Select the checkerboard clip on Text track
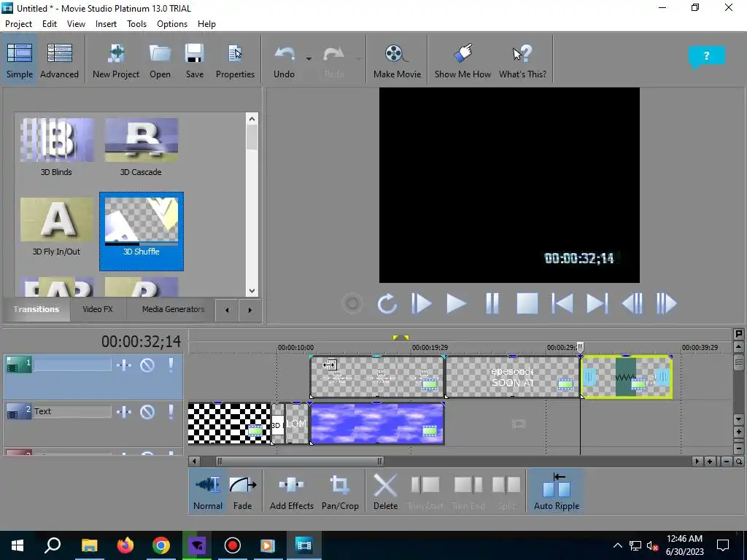Viewport: 747px width, 560px height. pyautogui.click(x=229, y=424)
